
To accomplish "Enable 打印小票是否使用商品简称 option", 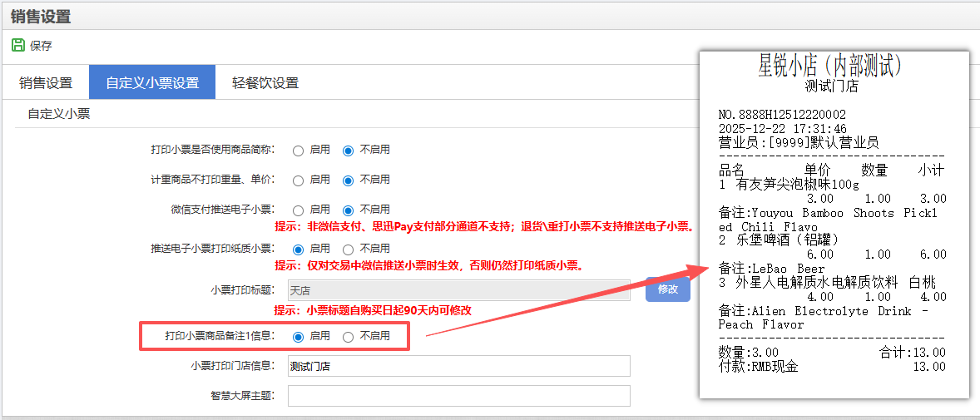I will coord(298,151).
